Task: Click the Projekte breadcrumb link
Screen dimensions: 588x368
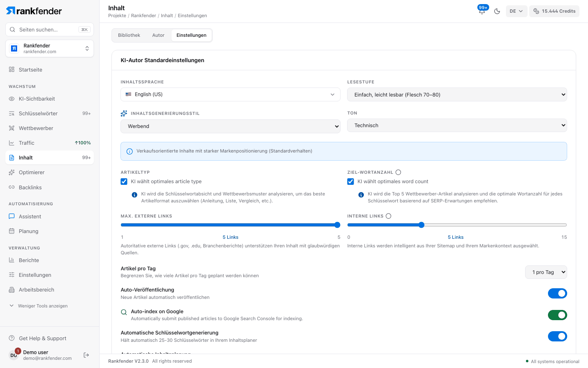Action: coord(117,16)
